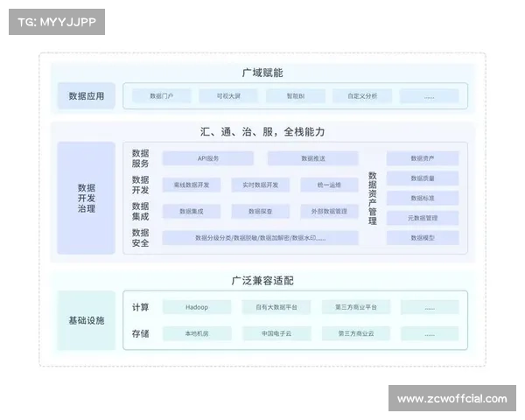Viewport: 525px width, 420px height.
Task: Click the 本地机房 box
Action: point(197,333)
